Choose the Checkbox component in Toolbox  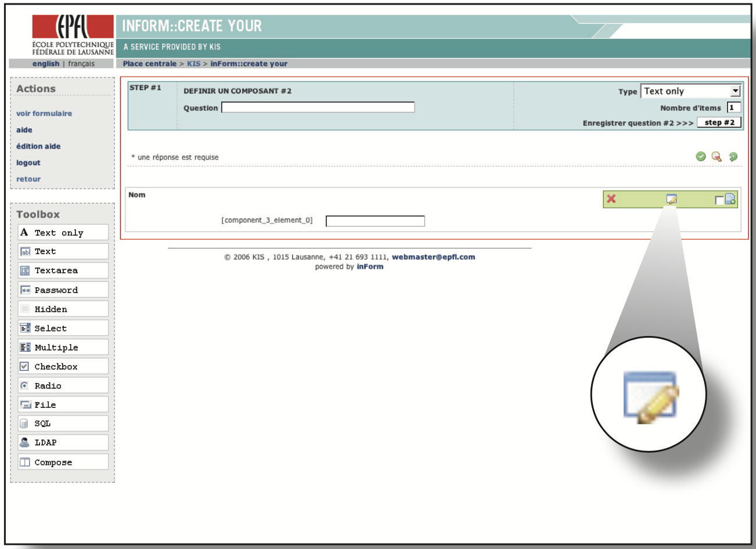tap(63, 366)
